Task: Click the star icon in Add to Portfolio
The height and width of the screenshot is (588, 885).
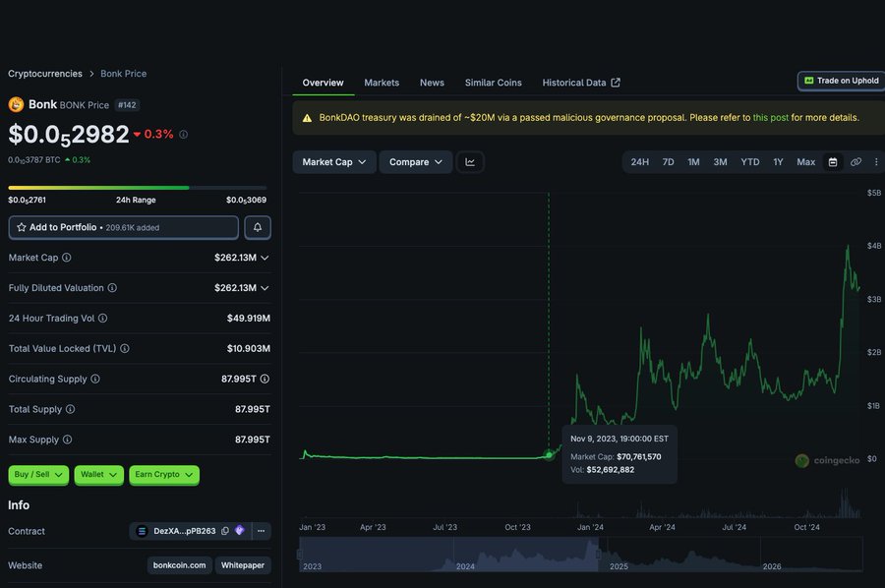Action: coord(22,227)
